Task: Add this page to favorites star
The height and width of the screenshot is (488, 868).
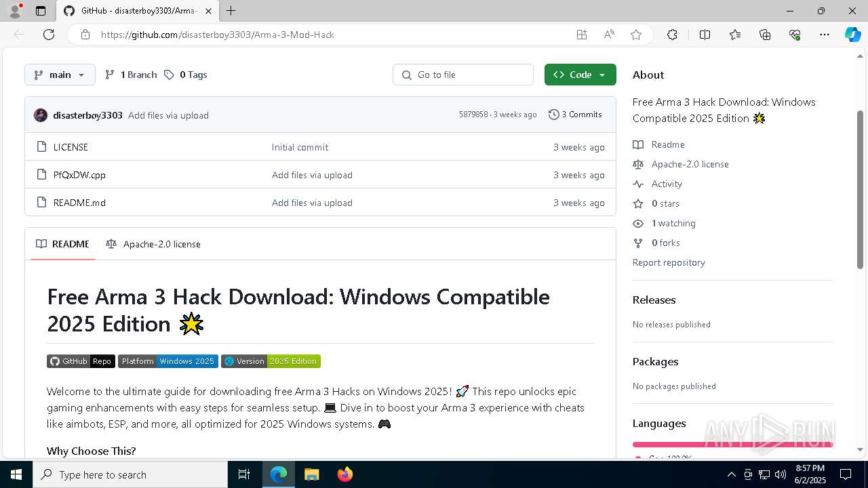Action: point(636,35)
